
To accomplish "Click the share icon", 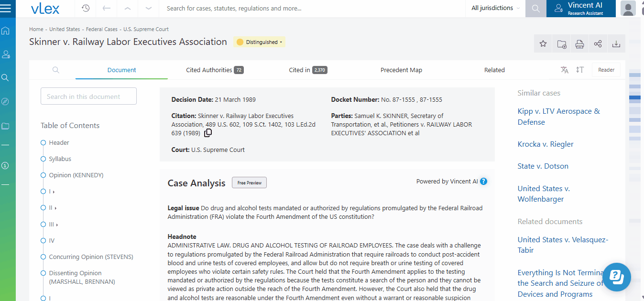I will pos(598,44).
